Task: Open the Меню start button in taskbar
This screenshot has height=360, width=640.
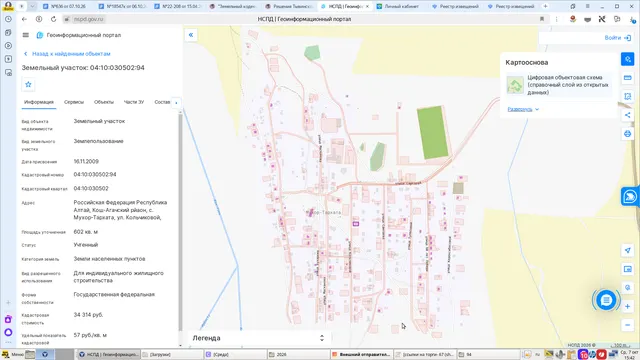Action: point(13,354)
